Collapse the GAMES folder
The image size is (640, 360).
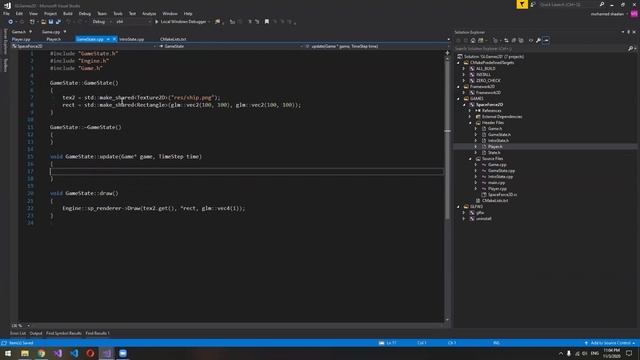(x=458, y=99)
